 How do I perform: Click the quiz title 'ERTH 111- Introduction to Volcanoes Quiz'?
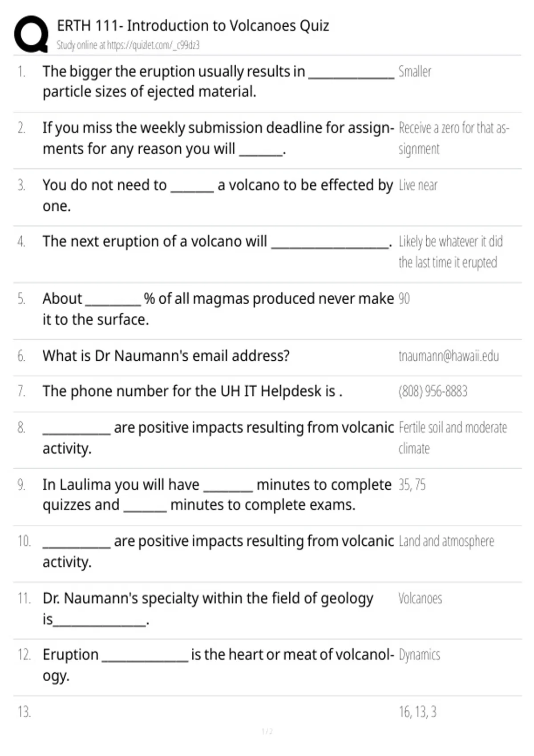tap(193, 26)
